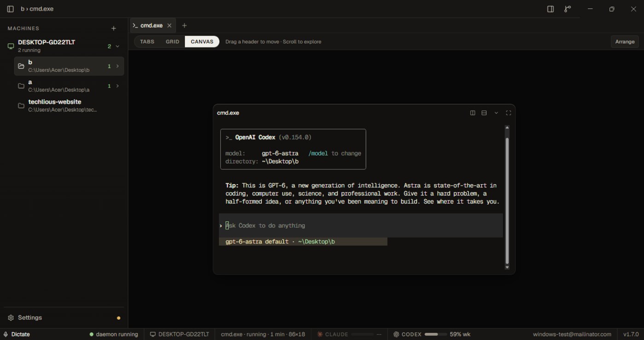Select the CANVAS view

point(202,41)
